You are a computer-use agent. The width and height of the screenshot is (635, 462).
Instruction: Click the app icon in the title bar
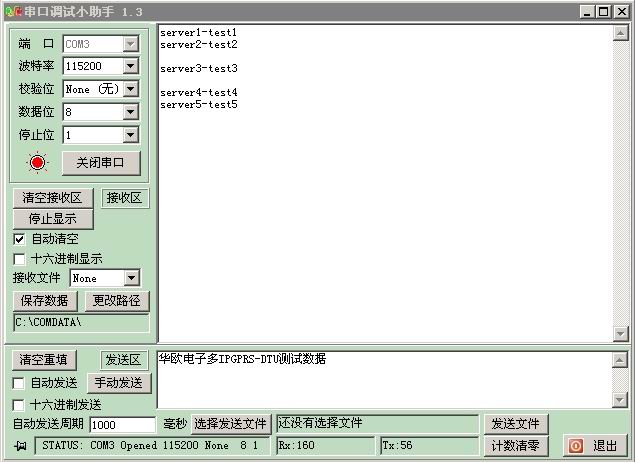(x=11, y=11)
